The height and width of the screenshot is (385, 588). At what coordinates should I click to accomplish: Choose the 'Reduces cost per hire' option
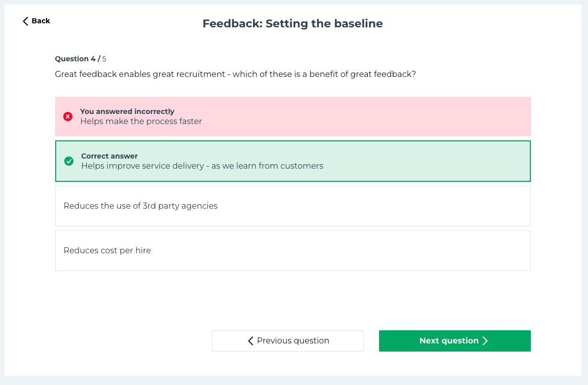coord(107,251)
